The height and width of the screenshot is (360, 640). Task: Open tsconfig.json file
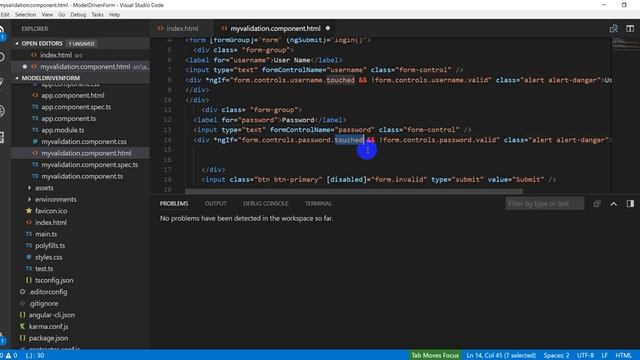[54, 280]
